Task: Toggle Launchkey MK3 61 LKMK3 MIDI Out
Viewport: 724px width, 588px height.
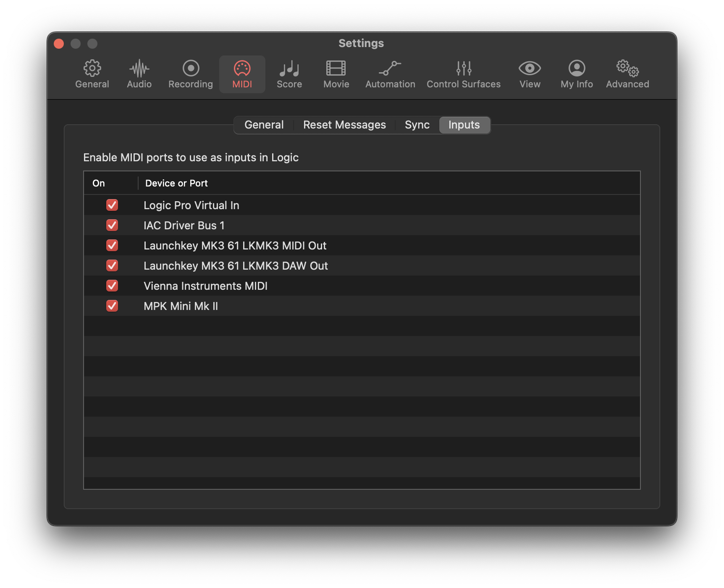Action: click(x=112, y=246)
